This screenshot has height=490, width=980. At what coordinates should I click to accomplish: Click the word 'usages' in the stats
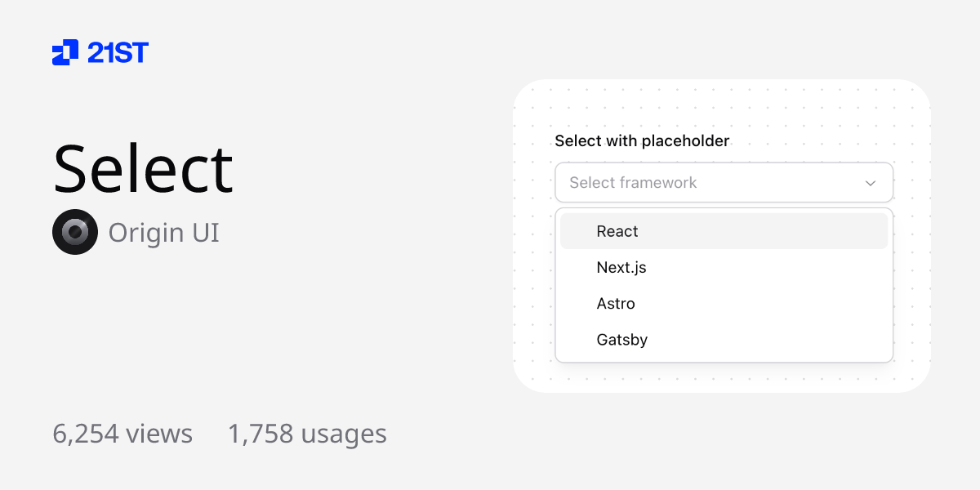[344, 434]
